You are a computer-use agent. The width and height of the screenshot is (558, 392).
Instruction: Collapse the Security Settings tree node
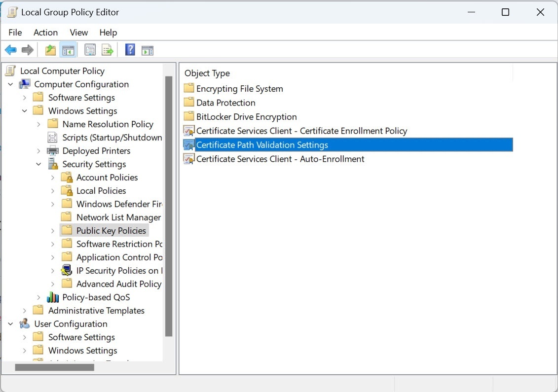[38, 164]
